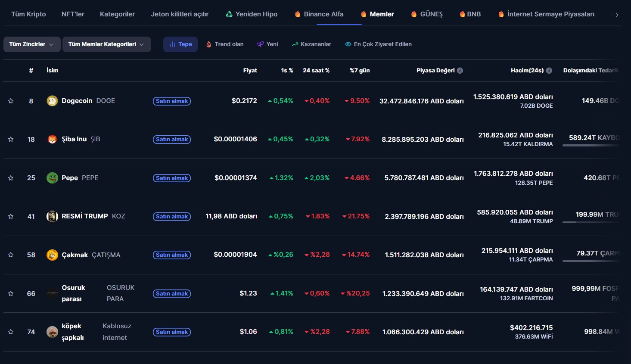The width and height of the screenshot is (631, 364).
Task: Click Satın almak for Şiba Inu
Action: click(172, 140)
